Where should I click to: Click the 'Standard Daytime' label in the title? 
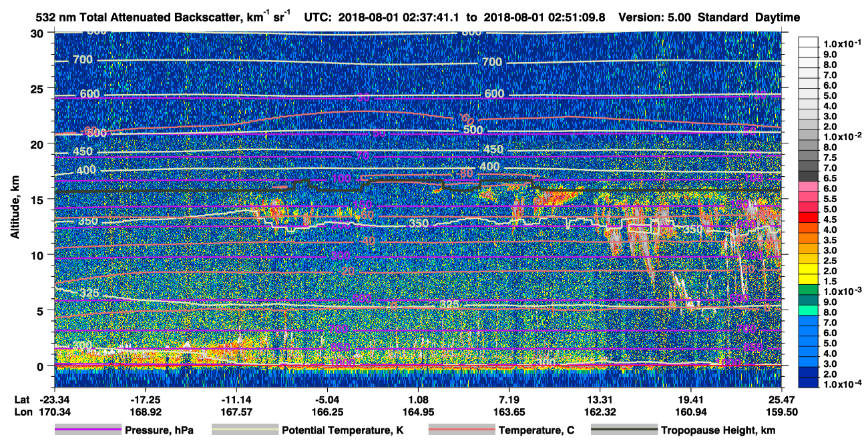[x=748, y=17]
